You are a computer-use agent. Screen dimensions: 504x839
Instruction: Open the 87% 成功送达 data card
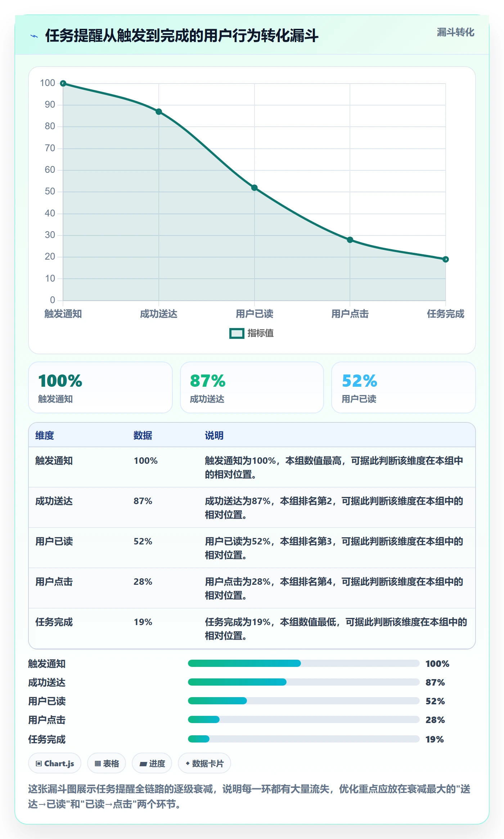[x=252, y=387]
